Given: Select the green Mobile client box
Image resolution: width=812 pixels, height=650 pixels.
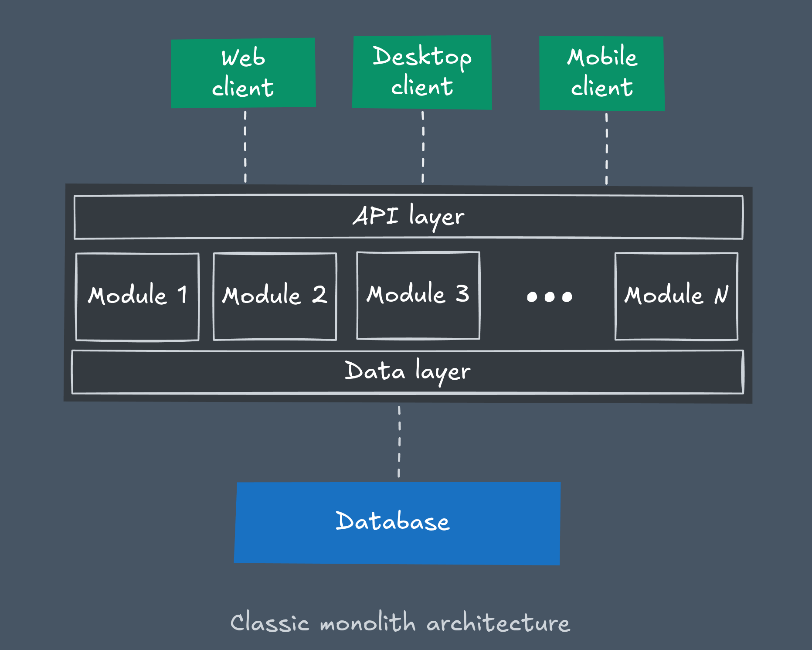Looking at the screenshot, I should click(x=602, y=73).
